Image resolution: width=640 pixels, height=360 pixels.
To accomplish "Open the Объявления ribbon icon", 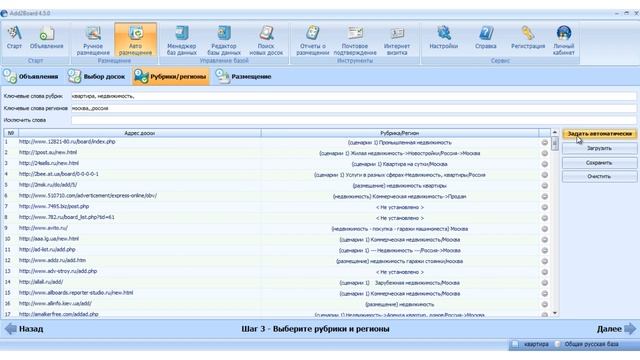I will click(47, 38).
